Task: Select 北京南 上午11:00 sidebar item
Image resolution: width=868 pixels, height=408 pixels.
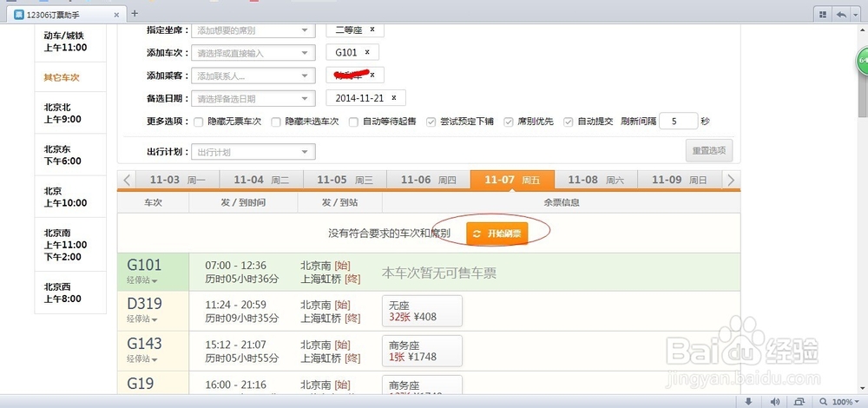Action: 70,245
